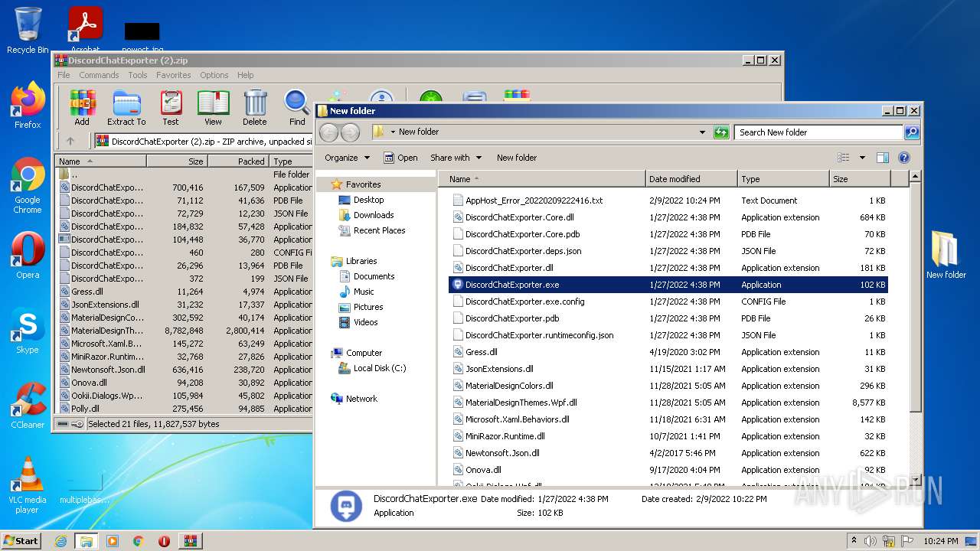Open the Organize dropdown in Explorer

click(x=347, y=158)
